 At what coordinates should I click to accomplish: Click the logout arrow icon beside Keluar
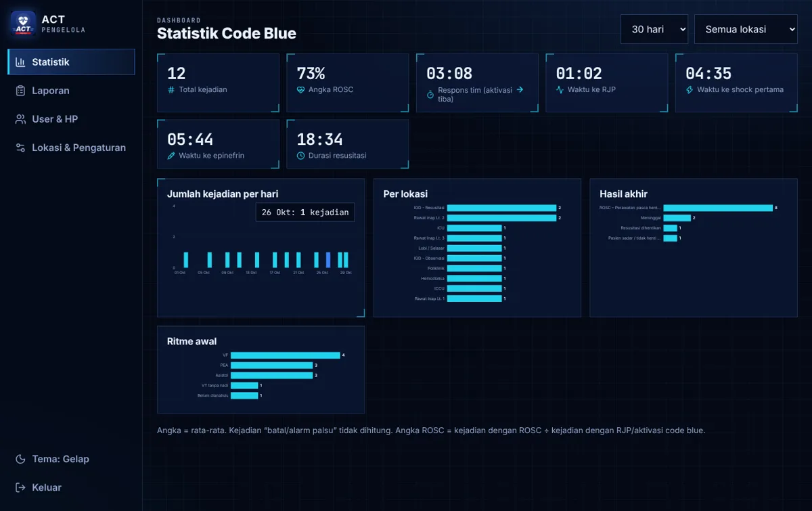[x=20, y=487]
